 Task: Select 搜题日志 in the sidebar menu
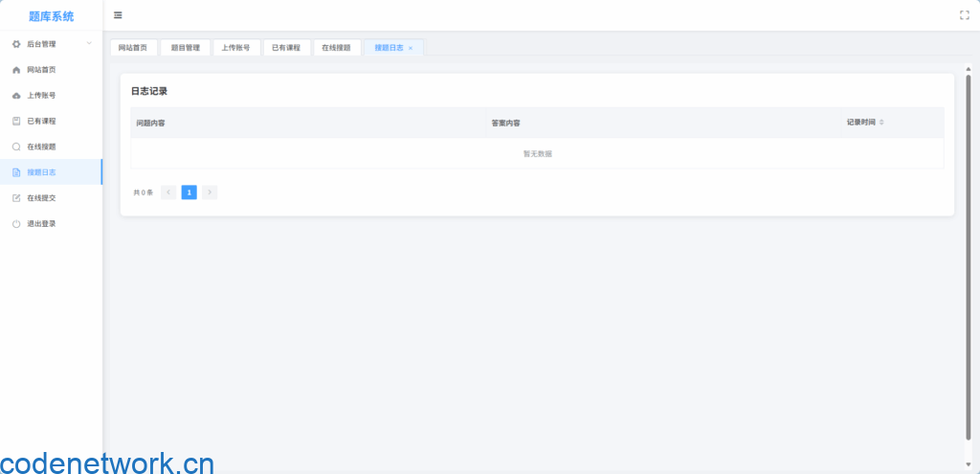[41, 172]
